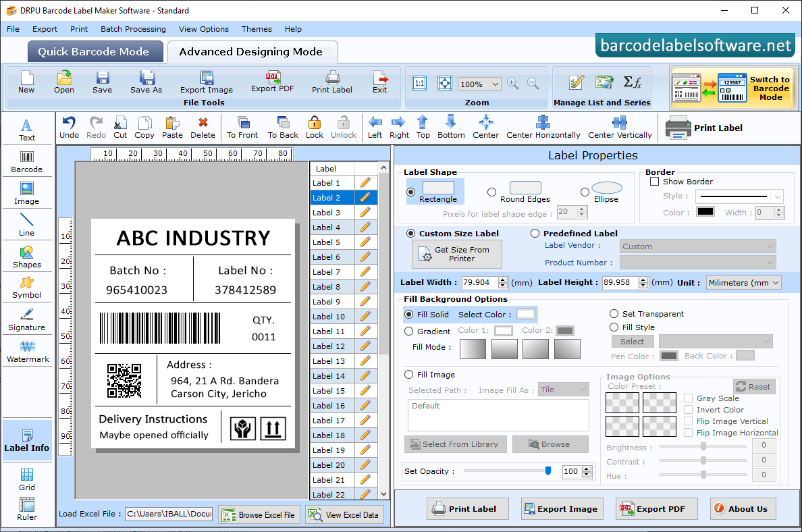Select Round Edges label shape
Viewport: 802px width, 532px height.
(x=491, y=192)
